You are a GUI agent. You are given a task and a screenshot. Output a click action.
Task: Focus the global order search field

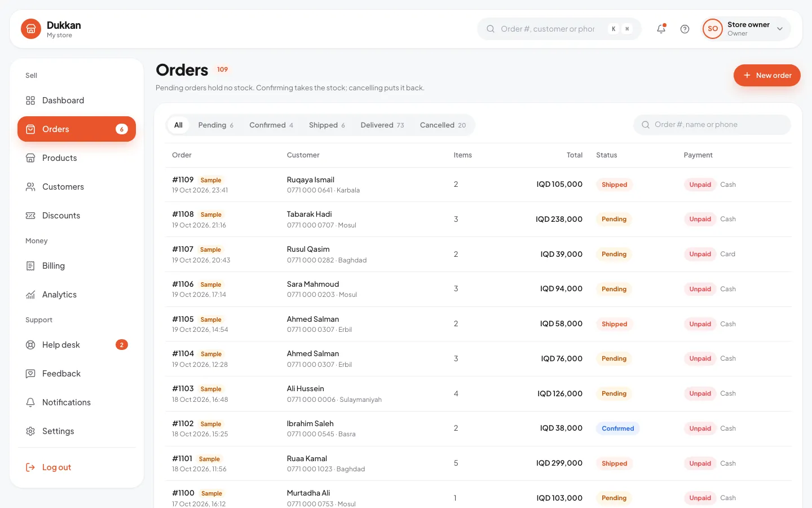point(559,29)
